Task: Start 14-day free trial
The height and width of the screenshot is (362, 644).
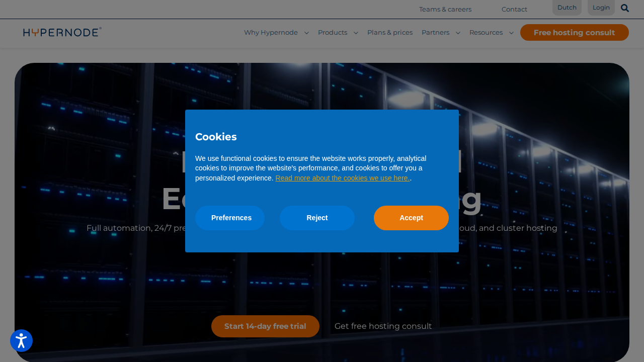Action: point(265,326)
